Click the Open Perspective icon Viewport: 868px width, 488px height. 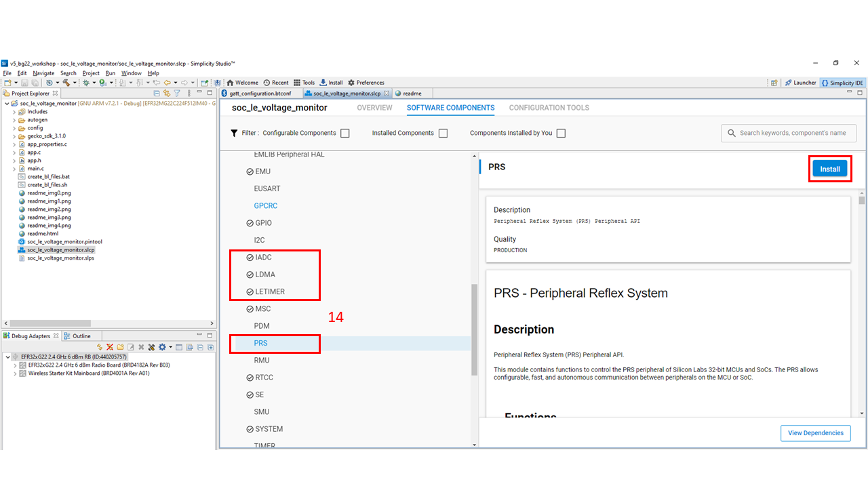(774, 83)
